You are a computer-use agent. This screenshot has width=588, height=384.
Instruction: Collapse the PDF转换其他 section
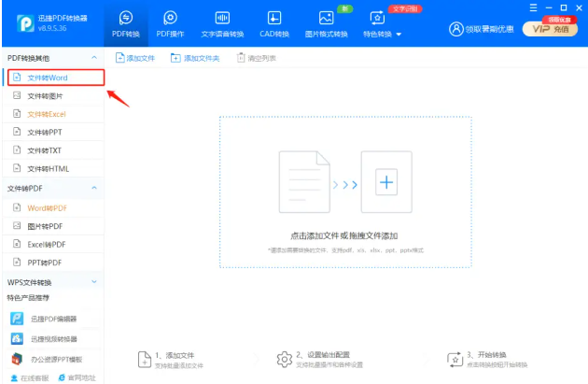tap(93, 58)
